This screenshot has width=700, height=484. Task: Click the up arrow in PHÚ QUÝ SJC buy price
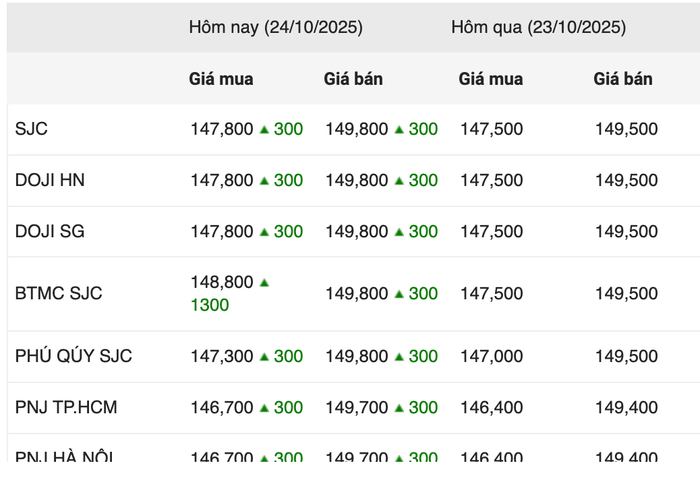tap(264, 357)
